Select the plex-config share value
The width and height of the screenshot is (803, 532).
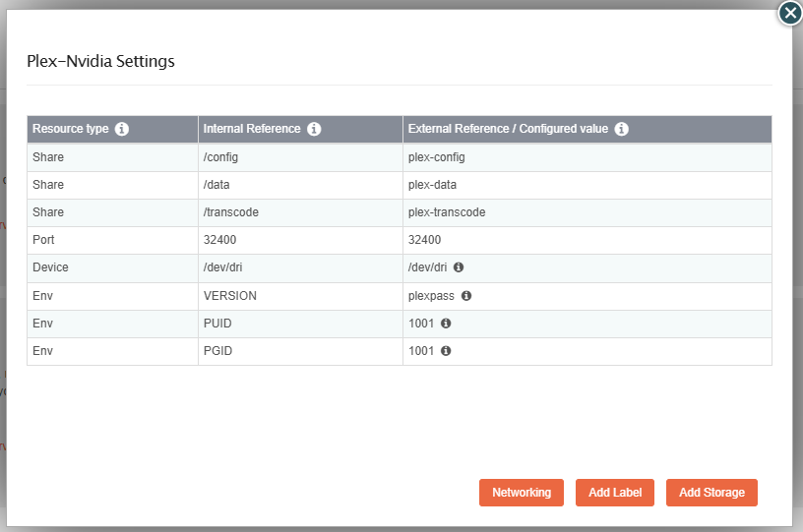pos(436,157)
